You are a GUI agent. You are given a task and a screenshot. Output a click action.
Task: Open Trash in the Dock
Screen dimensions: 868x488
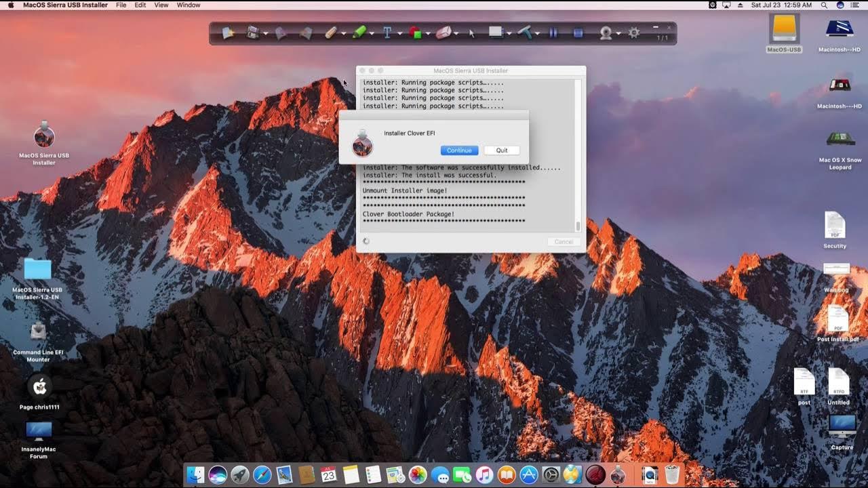[x=672, y=474]
